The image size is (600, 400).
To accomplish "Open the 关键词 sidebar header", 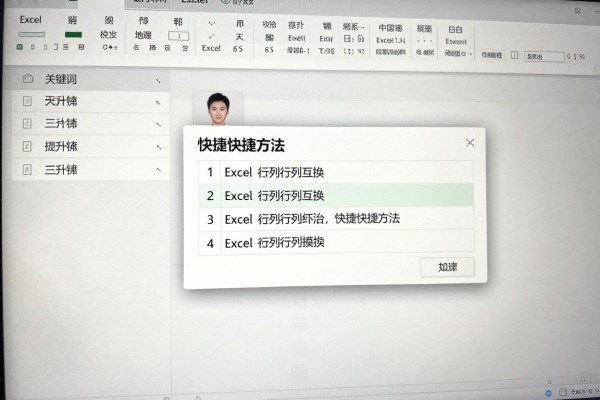I will (88, 79).
